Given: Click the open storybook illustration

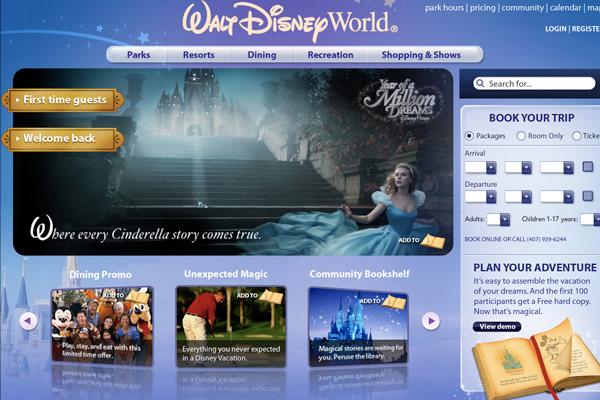Looking at the screenshot, I should [x=536, y=360].
